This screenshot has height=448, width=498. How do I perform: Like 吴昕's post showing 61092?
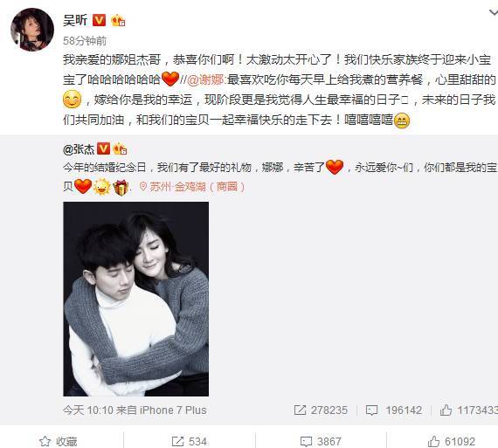tap(452, 441)
